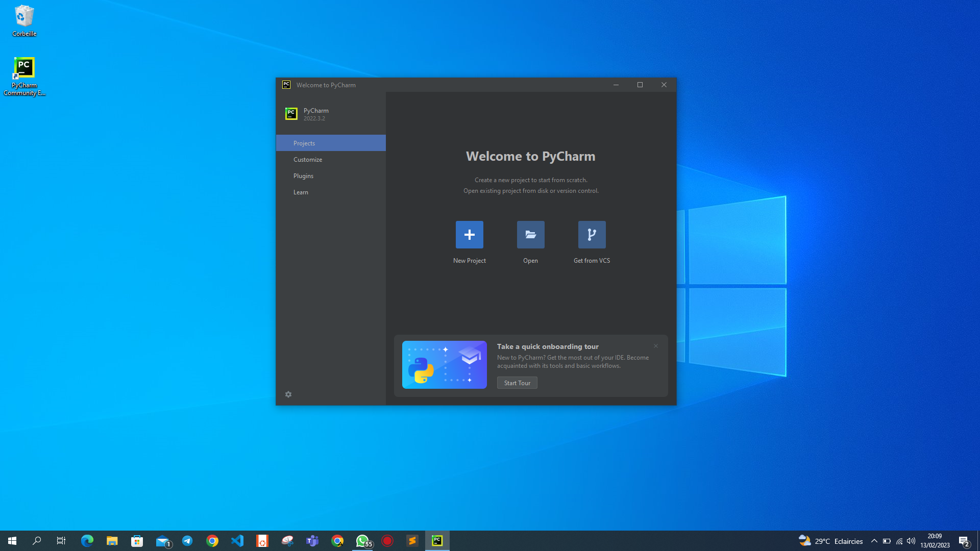Click the 'New Project' label text
Image resolution: width=980 pixels, height=551 pixels.
pyautogui.click(x=469, y=260)
